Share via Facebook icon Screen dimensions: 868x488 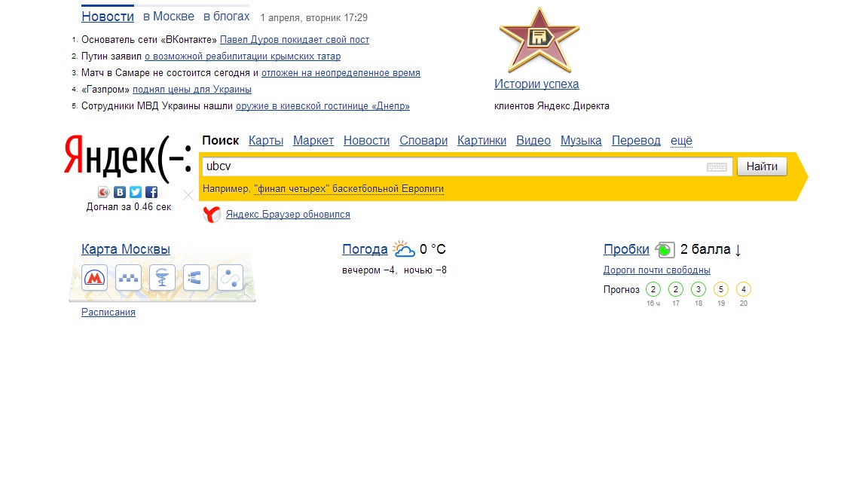(151, 192)
